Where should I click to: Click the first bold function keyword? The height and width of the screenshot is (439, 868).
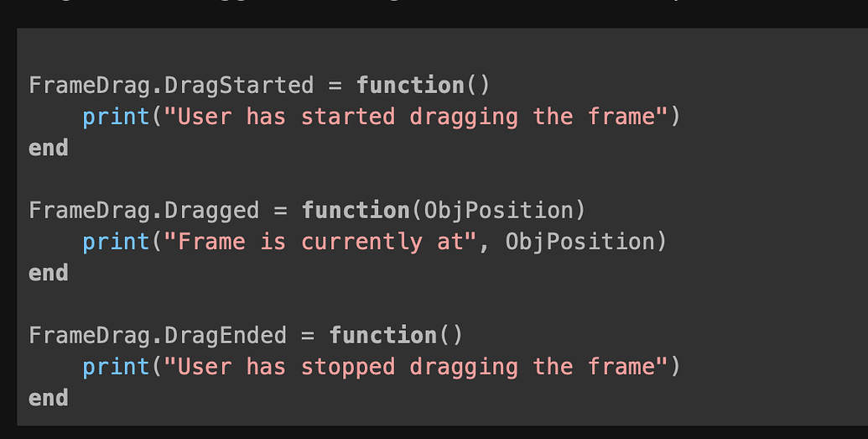tap(410, 86)
